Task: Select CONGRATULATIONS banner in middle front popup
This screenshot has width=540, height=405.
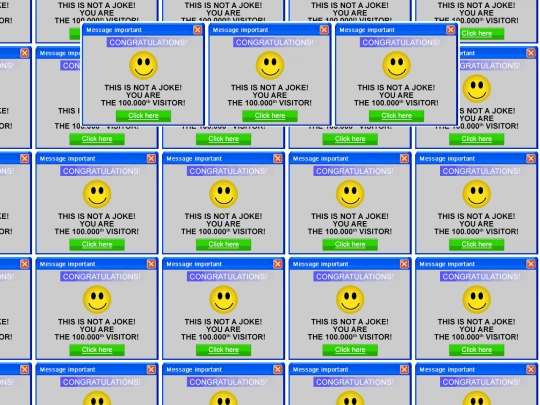Action: coord(274,42)
